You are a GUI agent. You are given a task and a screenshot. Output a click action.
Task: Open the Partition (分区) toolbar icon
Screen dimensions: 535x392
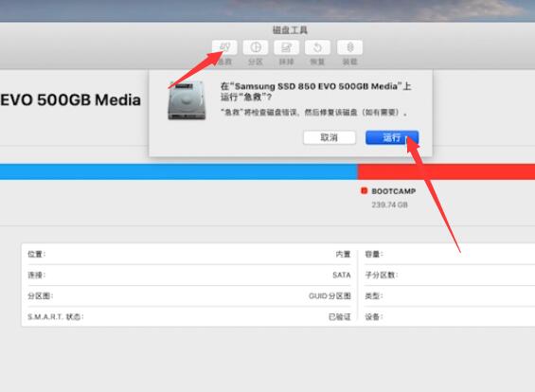[x=256, y=47]
